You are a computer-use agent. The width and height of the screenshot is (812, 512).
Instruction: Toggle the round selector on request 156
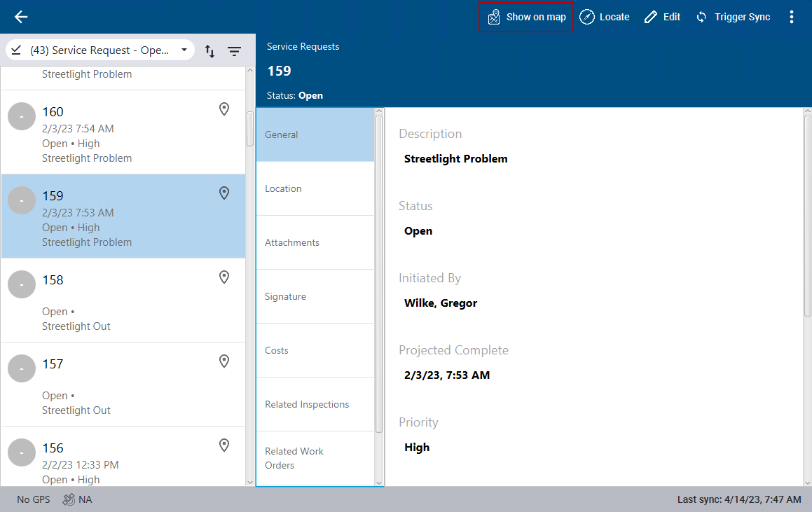(x=22, y=452)
